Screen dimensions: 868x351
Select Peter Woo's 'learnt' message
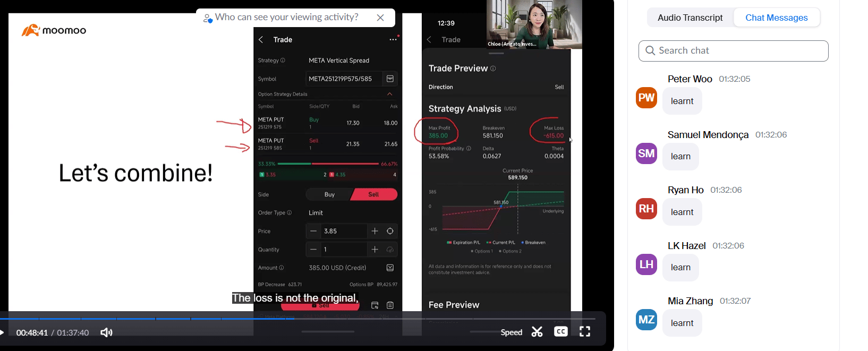(682, 101)
